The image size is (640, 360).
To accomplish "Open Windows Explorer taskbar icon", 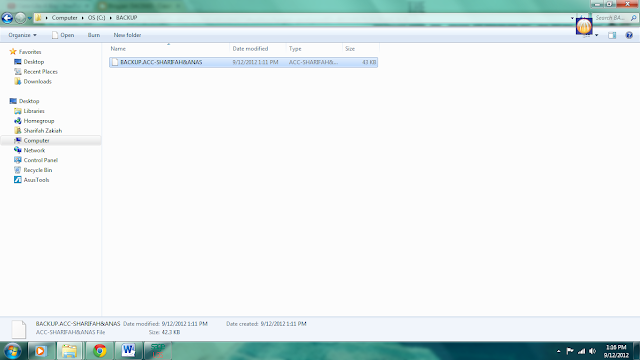I will pos(69,351).
